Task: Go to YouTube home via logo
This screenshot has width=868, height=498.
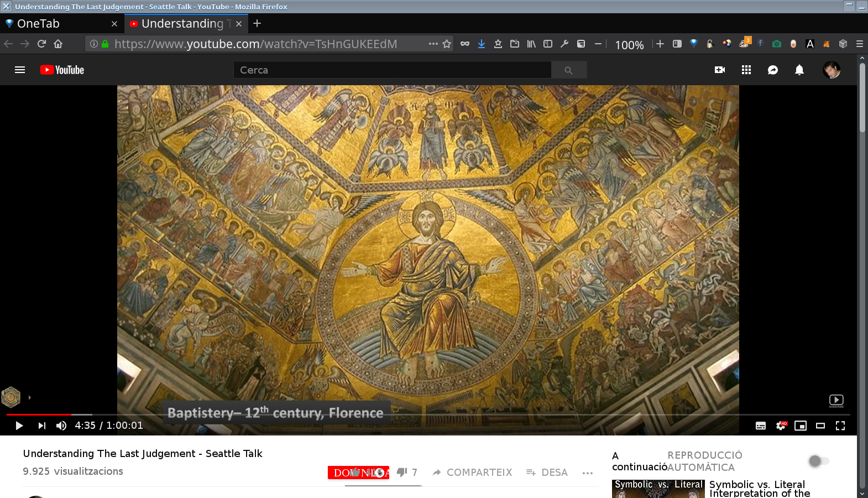Action: 62,70
